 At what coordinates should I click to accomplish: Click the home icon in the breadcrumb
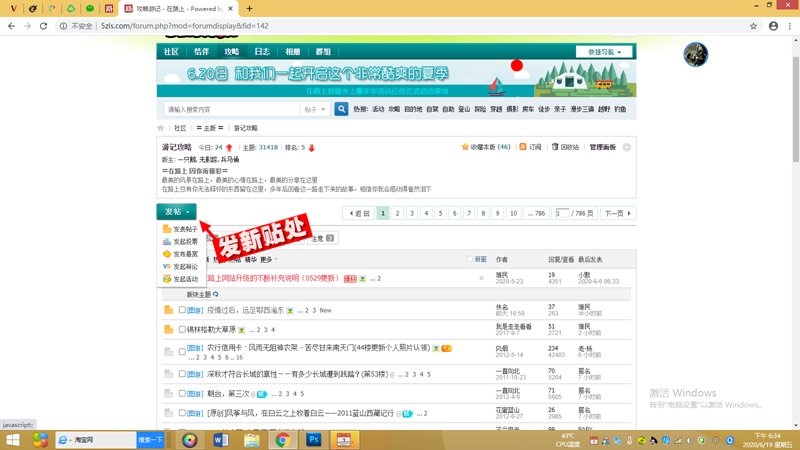pos(161,128)
